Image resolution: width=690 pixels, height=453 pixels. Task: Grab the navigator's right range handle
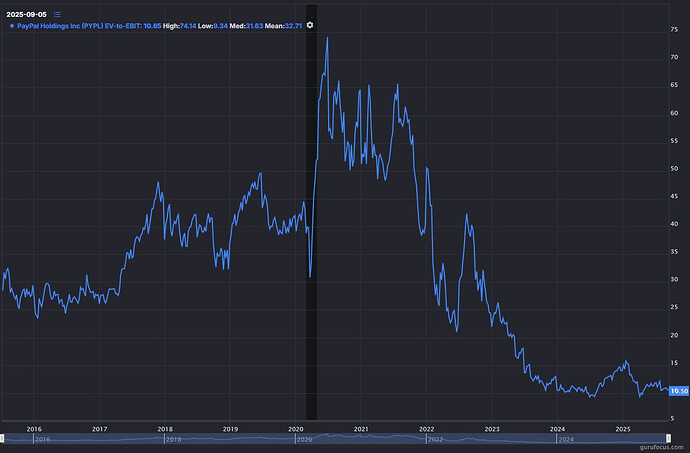point(667,438)
